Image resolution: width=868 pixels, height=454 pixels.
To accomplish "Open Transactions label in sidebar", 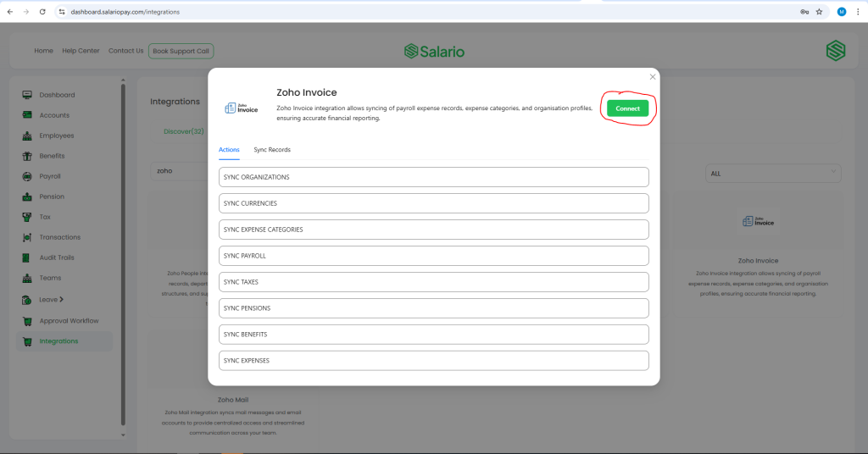I will 60,237.
